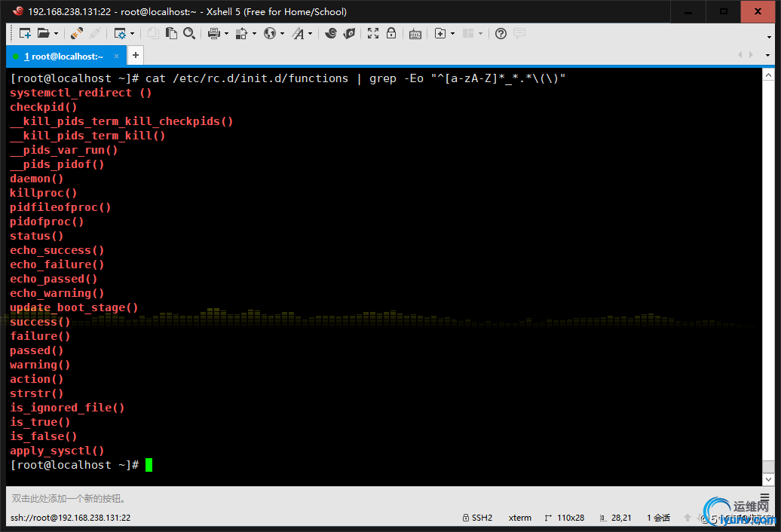781x532 pixels.
Task: Open the session folder icon
Action: click(43, 33)
